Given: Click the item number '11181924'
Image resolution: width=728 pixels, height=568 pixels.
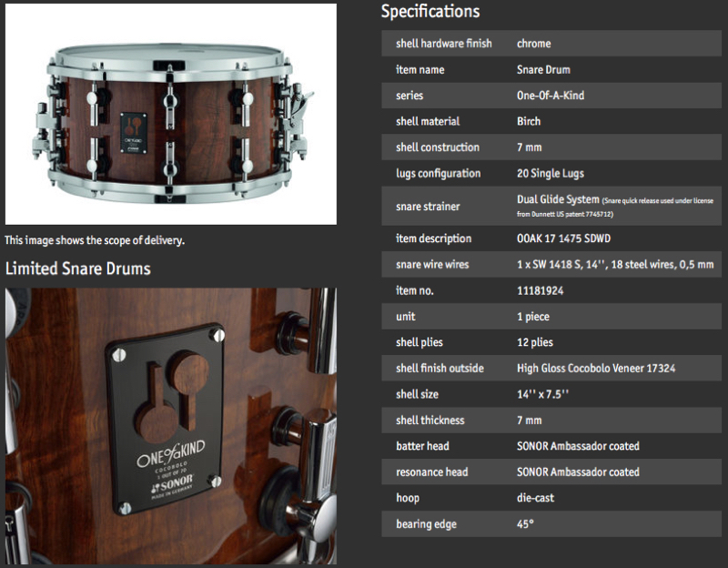Looking at the screenshot, I should pyautogui.click(x=540, y=290).
